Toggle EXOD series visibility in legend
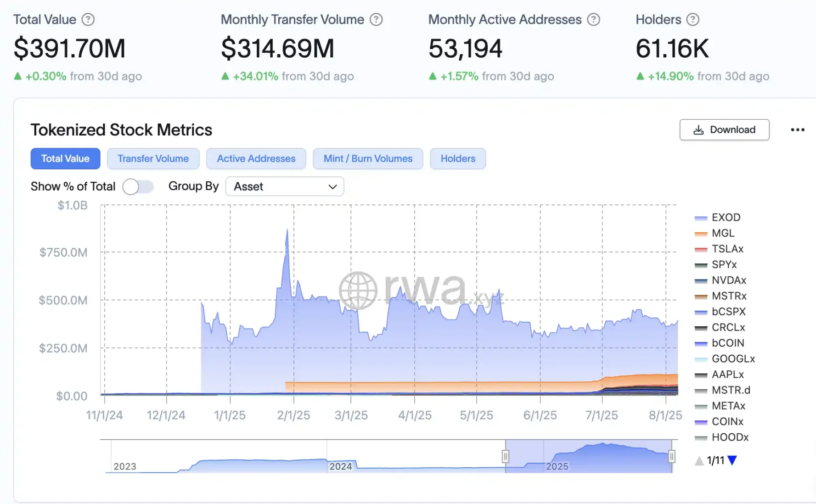This screenshot has width=816, height=504. 726,218
